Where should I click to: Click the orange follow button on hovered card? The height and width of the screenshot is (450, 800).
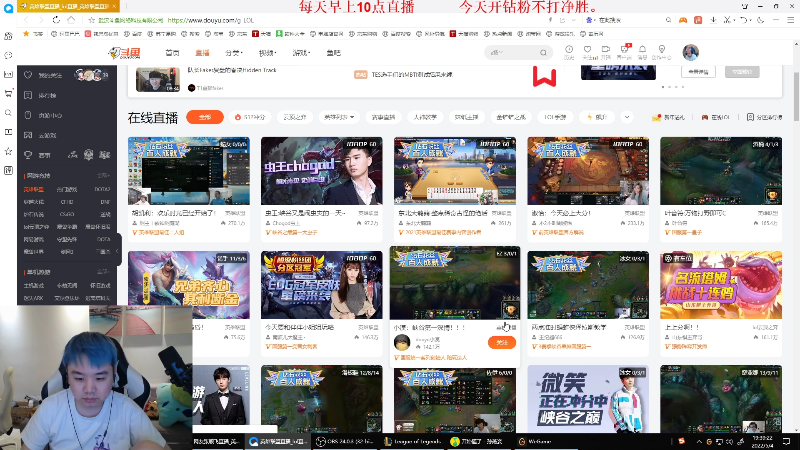(502, 343)
